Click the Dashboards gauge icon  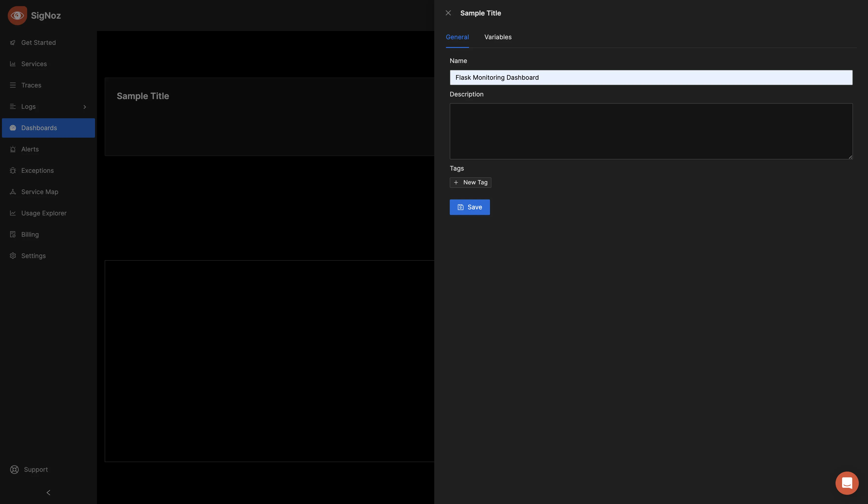(13, 128)
